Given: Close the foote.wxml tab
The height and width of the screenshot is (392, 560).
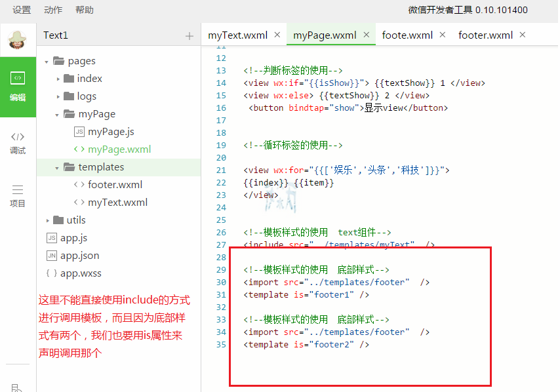Looking at the screenshot, I should pyautogui.click(x=443, y=35).
